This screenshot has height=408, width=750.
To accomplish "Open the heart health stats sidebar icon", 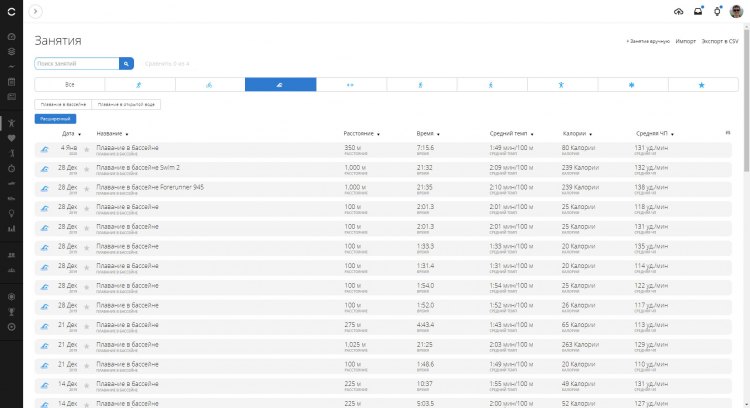I will [x=11, y=138].
